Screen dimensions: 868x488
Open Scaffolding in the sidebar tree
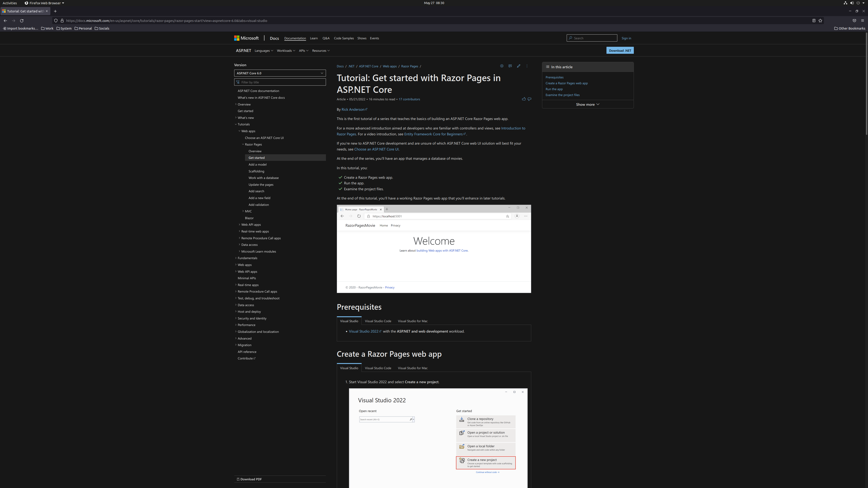pyautogui.click(x=256, y=171)
